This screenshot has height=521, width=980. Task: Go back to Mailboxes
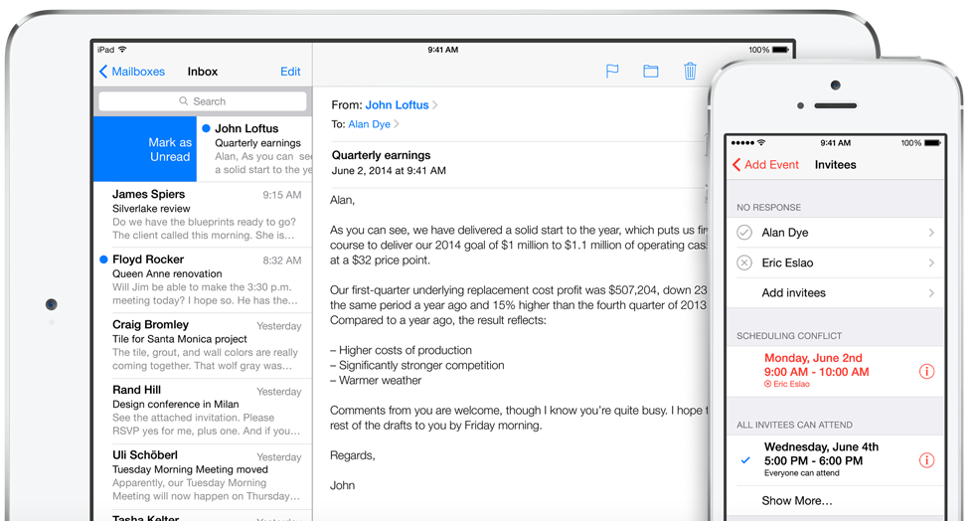pyautogui.click(x=132, y=72)
